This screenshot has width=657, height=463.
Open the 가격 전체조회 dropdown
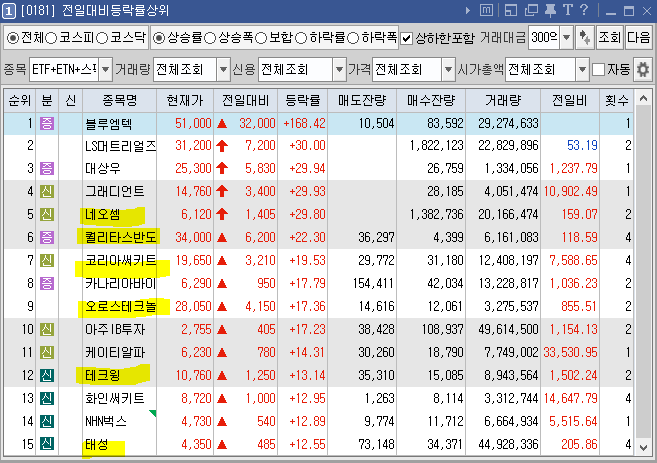[448, 70]
